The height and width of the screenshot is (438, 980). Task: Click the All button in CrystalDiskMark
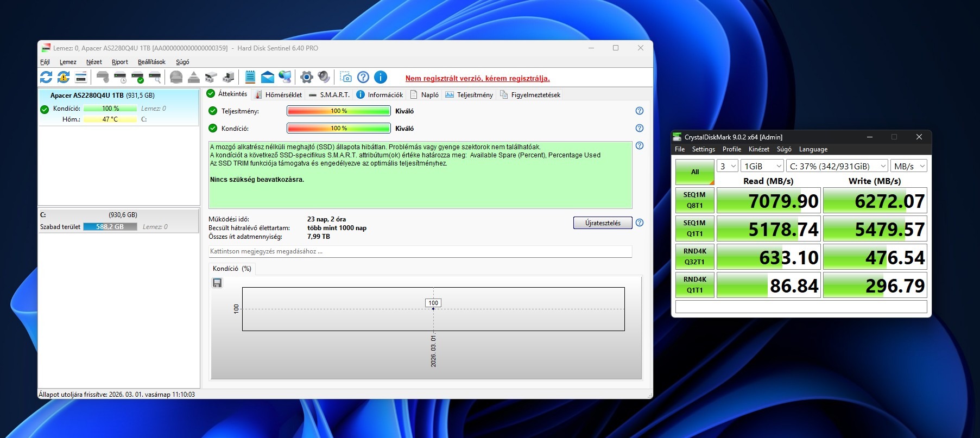coord(695,172)
